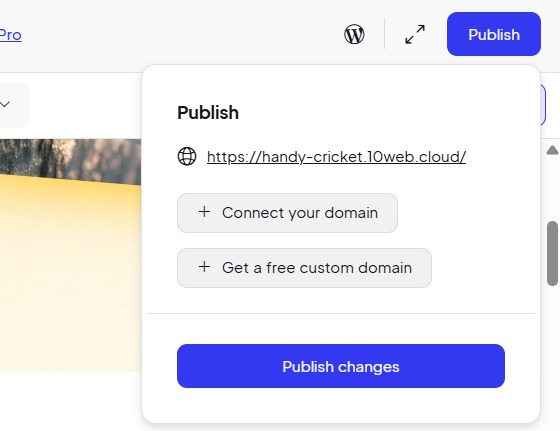Click the globe icon beside the site URL
This screenshot has height=431, width=560.
tap(187, 156)
